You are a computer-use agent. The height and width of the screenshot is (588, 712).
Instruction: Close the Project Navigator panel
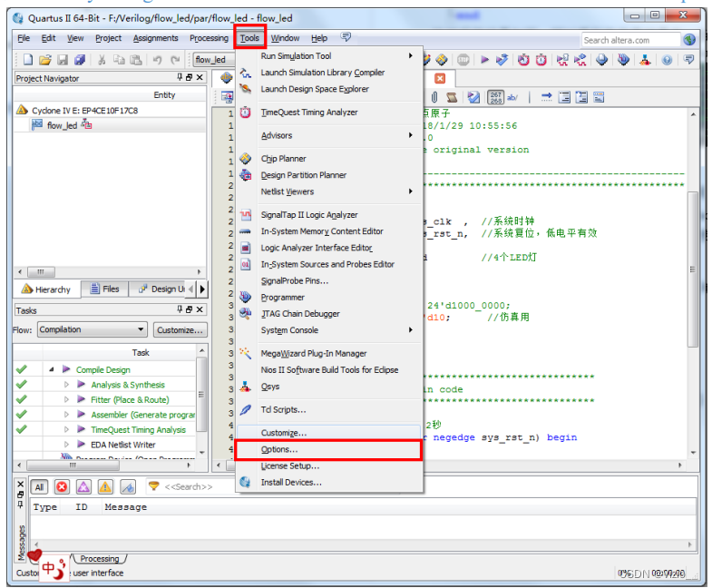tap(200, 78)
